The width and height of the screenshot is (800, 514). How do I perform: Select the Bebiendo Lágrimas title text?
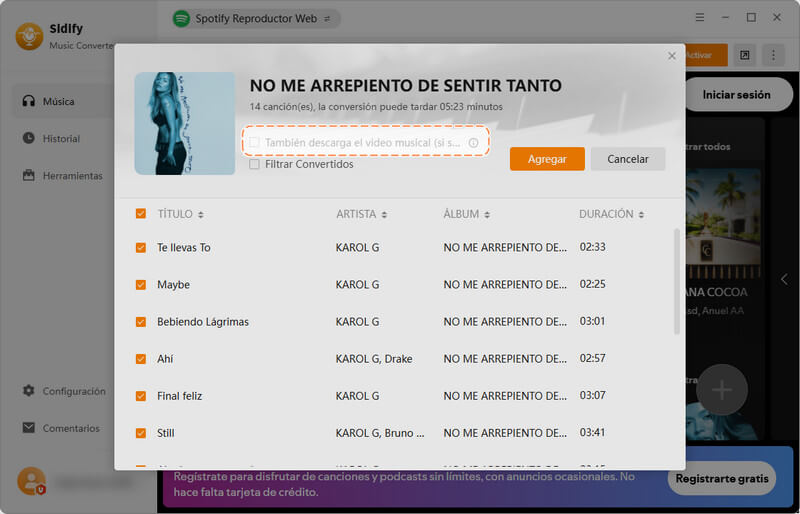203,322
